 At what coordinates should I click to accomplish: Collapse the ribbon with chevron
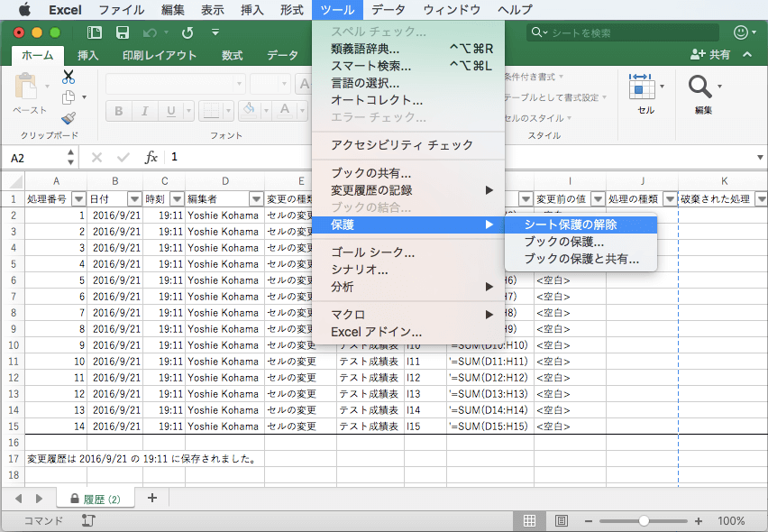pyautogui.click(x=747, y=54)
